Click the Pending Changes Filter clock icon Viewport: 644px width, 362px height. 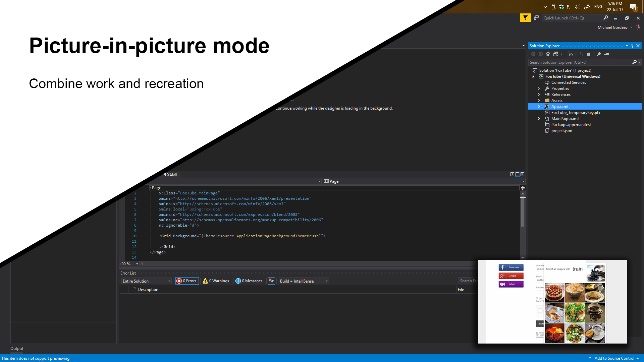click(571, 54)
